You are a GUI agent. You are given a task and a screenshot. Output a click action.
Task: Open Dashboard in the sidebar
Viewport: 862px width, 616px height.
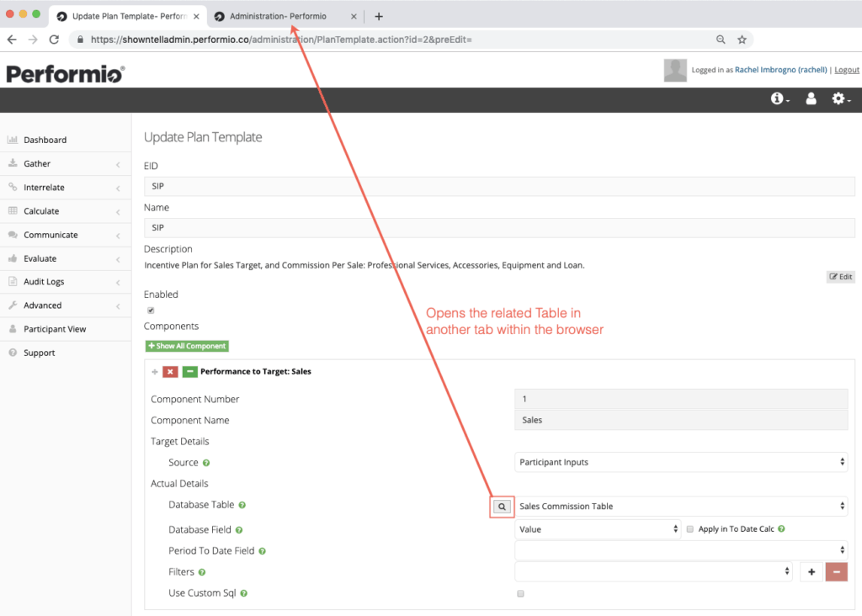click(x=66, y=141)
